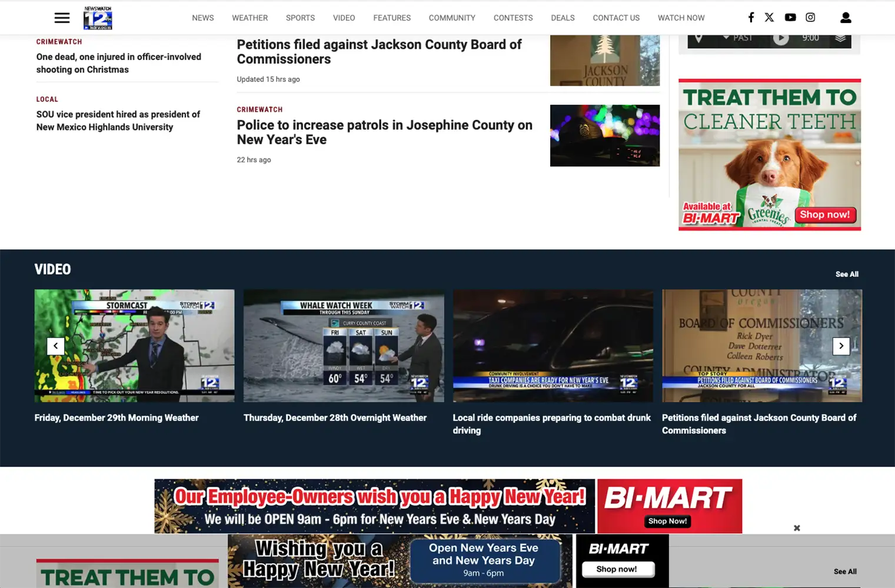Screen dimensions: 895x588
Task: Open 'Petitions filed against Jackson County' headline
Action: (x=379, y=52)
